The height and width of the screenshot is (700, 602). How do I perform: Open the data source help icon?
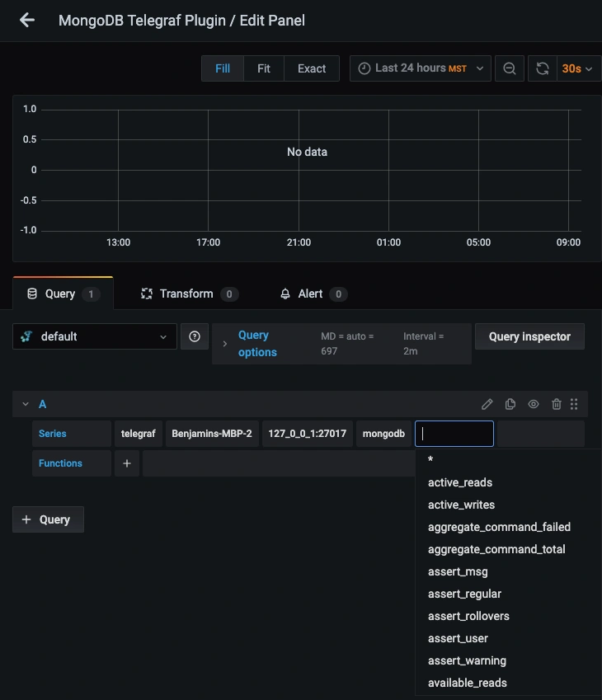click(195, 336)
